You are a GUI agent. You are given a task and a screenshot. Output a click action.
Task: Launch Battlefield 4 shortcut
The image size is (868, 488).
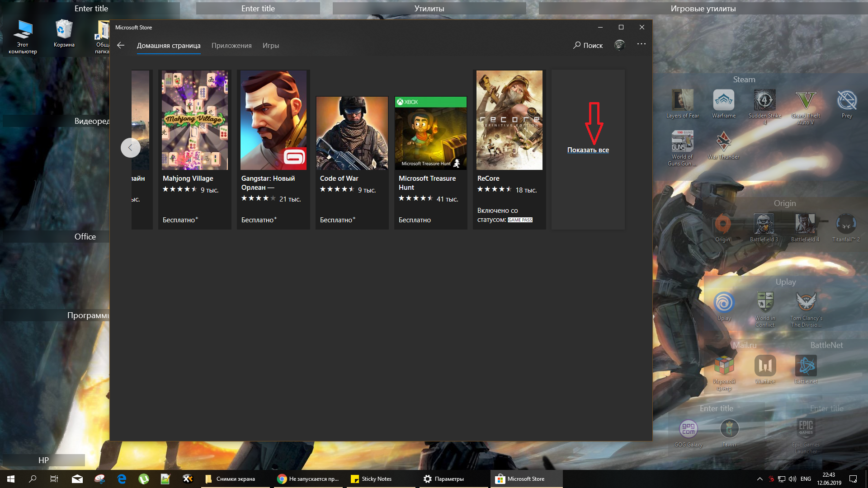[x=805, y=228]
